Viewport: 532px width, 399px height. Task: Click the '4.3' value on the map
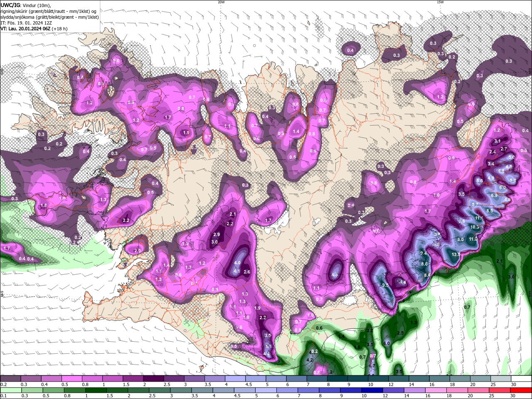[x=335, y=275]
